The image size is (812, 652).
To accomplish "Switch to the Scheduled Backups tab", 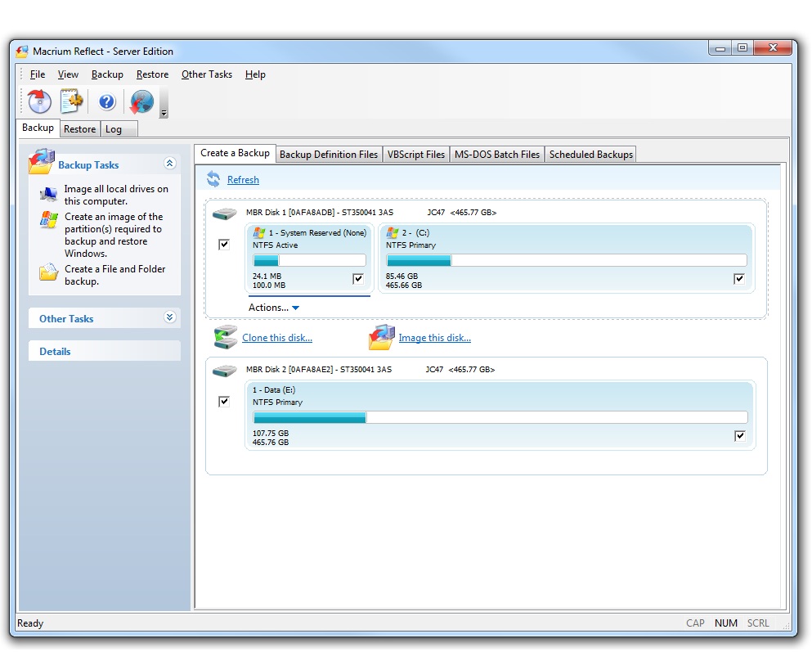I will [591, 155].
